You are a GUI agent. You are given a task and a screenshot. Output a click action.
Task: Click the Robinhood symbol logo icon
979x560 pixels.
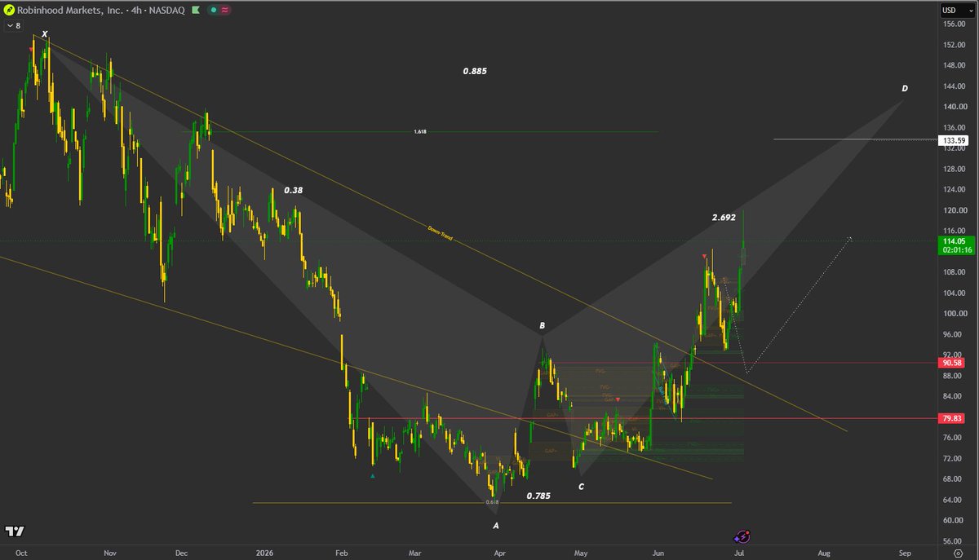9,10
